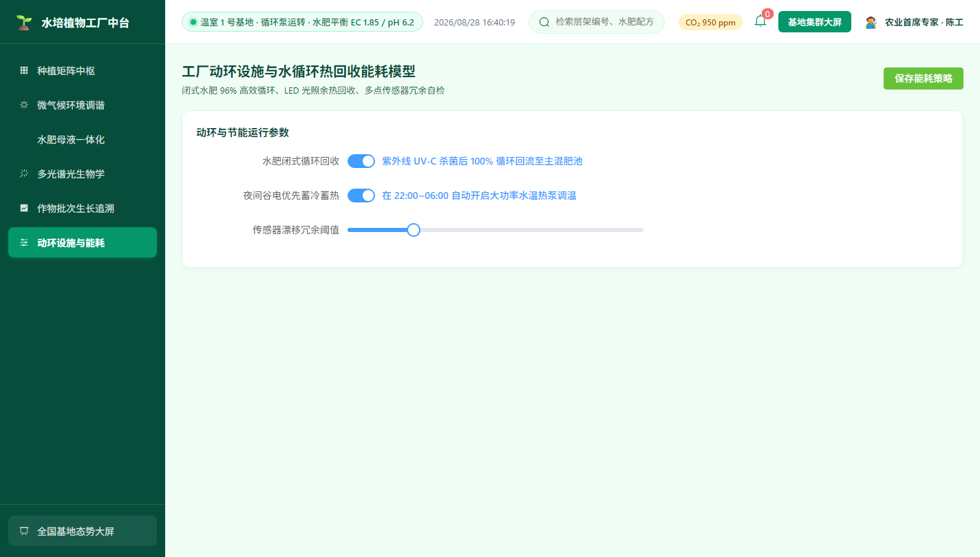Click the notification count badge 0
This screenshot has width=980, height=557.
(767, 14)
